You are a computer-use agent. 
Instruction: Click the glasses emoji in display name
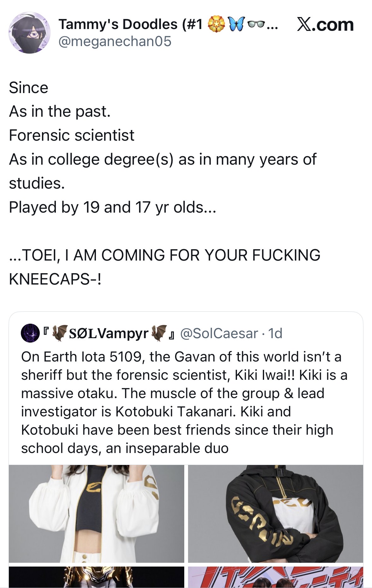click(x=256, y=24)
